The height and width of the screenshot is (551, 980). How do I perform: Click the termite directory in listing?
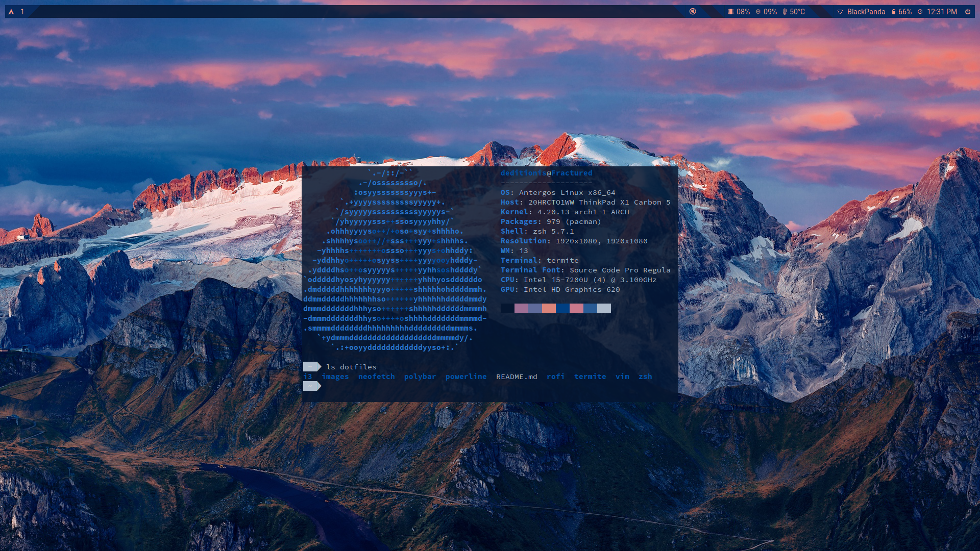pyautogui.click(x=590, y=377)
